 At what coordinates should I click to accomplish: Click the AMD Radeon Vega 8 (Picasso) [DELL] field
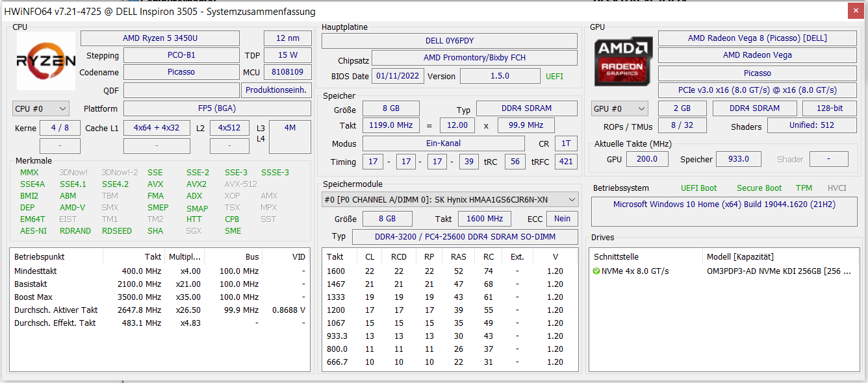pos(757,38)
